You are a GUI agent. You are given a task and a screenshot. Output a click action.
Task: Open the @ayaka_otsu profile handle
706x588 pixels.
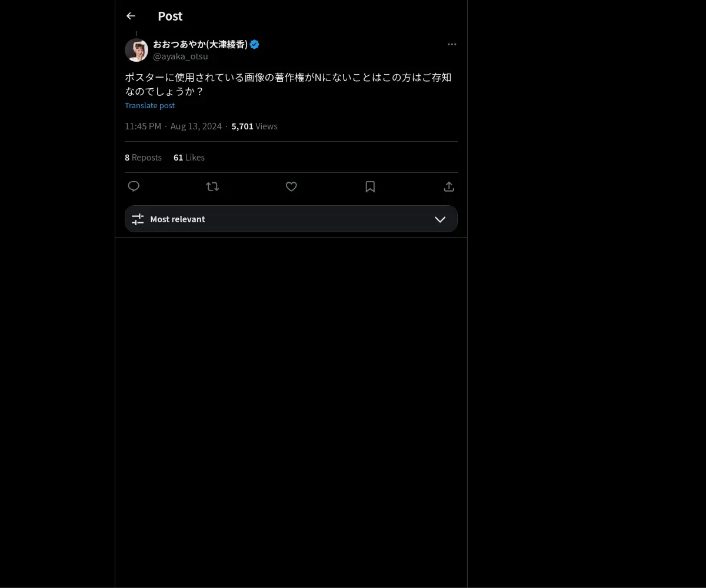[x=180, y=56]
